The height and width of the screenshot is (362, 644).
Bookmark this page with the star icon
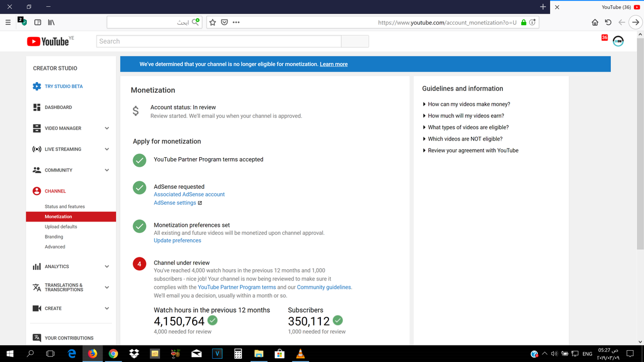coord(213,23)
